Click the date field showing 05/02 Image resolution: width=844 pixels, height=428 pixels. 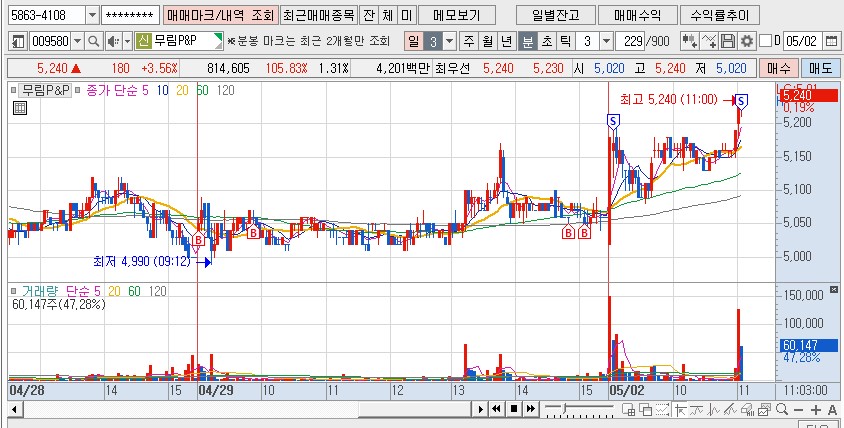pyautogui.click(x=802, y=41)
